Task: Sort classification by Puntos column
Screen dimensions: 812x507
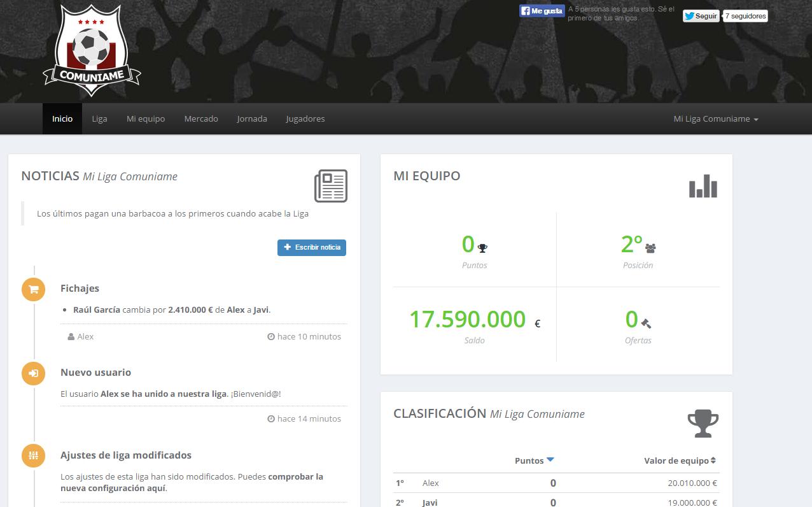Action: pos(534,461)
